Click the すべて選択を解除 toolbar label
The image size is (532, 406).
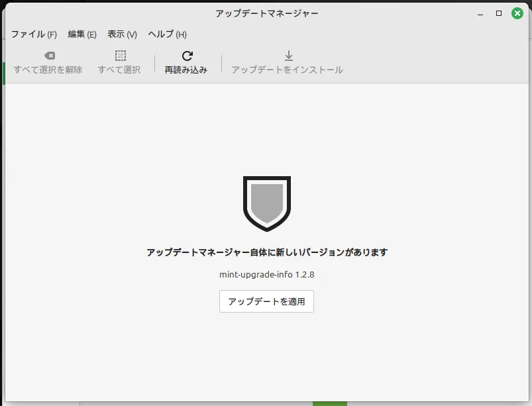pos(48,70)
